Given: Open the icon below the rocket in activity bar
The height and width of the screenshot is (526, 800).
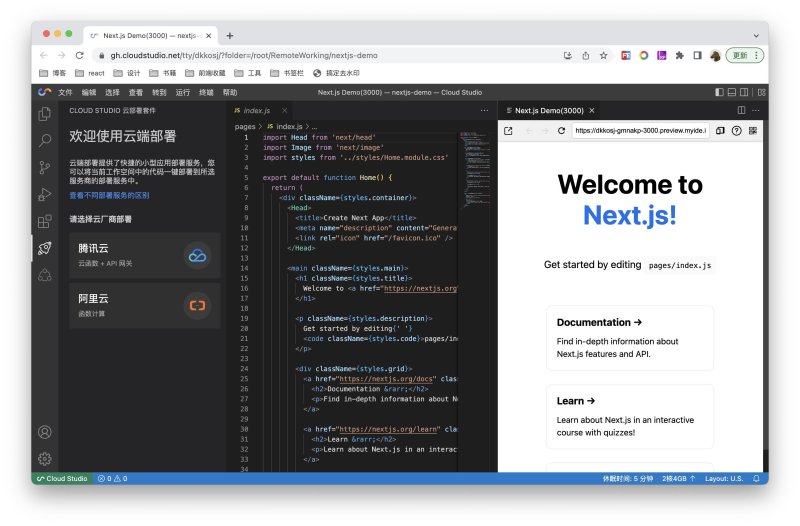Looking at the screenshot, I should point(45,275).
